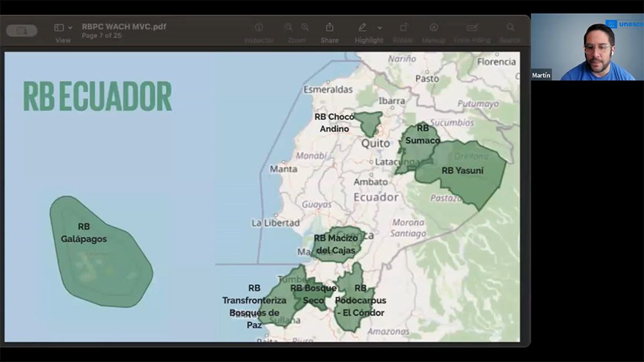Click the RBPC WACH MVC.pdf title

click(124, 26)
